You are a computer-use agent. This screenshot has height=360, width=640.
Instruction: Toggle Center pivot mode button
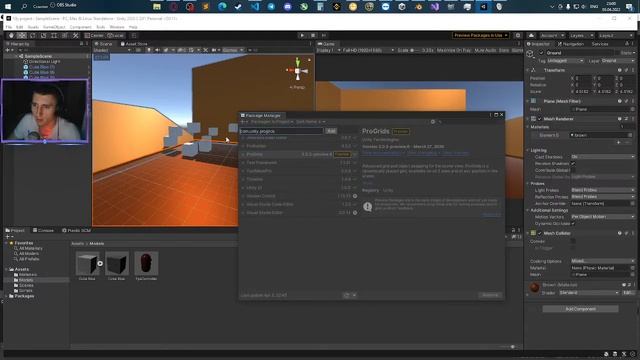pos(93,36)
